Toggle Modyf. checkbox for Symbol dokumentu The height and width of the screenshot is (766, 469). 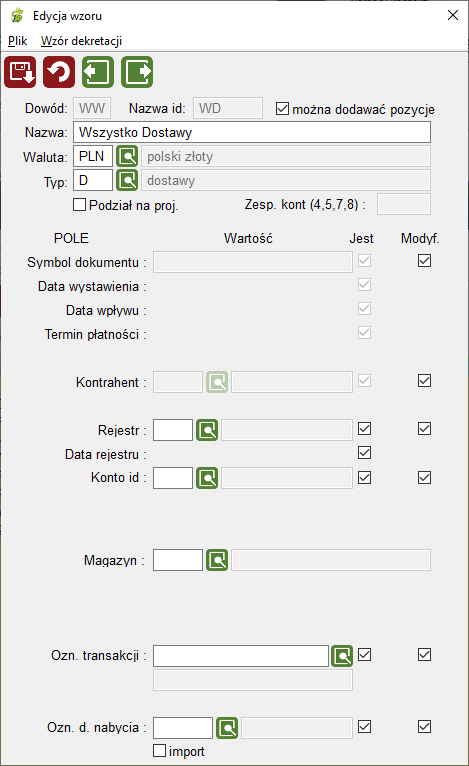pos(425,260)
